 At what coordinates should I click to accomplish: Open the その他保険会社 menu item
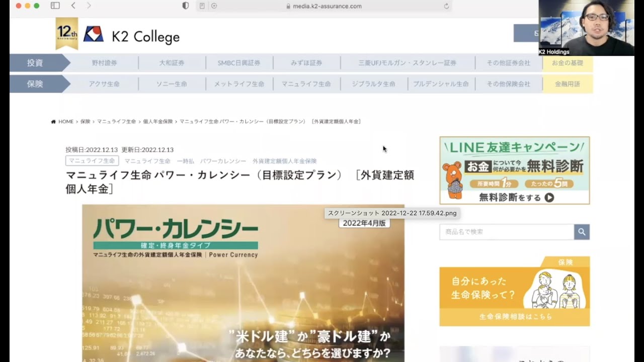pyautogui.click(x=509, y=84)
